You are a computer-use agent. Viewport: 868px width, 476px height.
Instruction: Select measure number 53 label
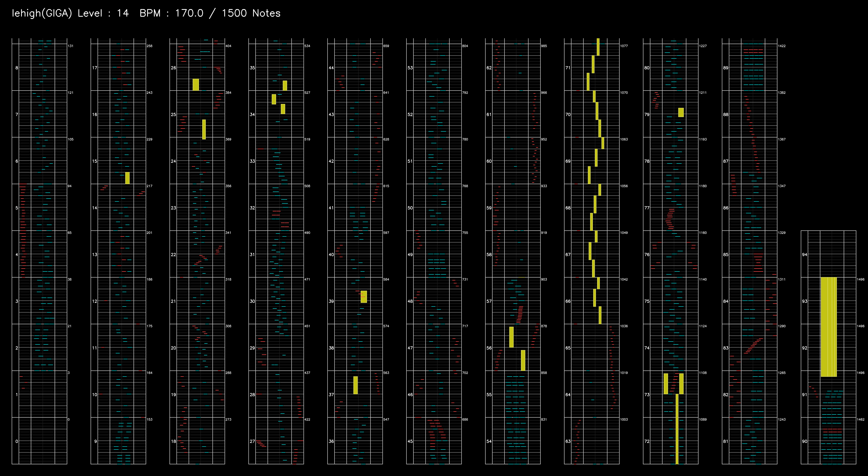[x=410, y=68]
